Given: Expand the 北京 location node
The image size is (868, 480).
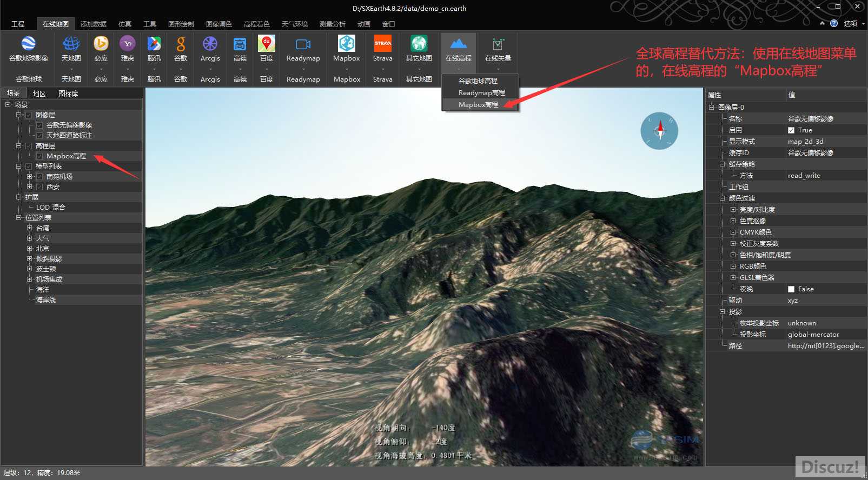Looking at the screenshot, I should click(30, 249).
